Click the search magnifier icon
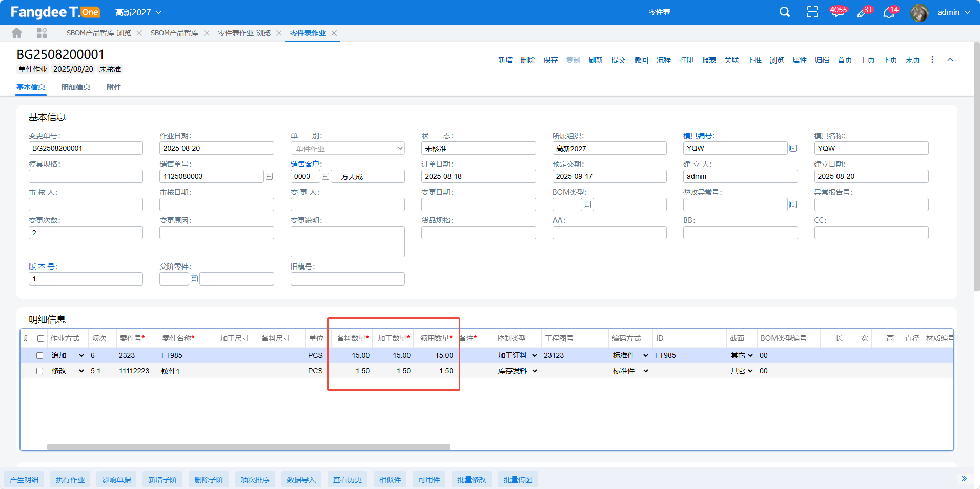 pyautogui.click(x=784, y=12)
